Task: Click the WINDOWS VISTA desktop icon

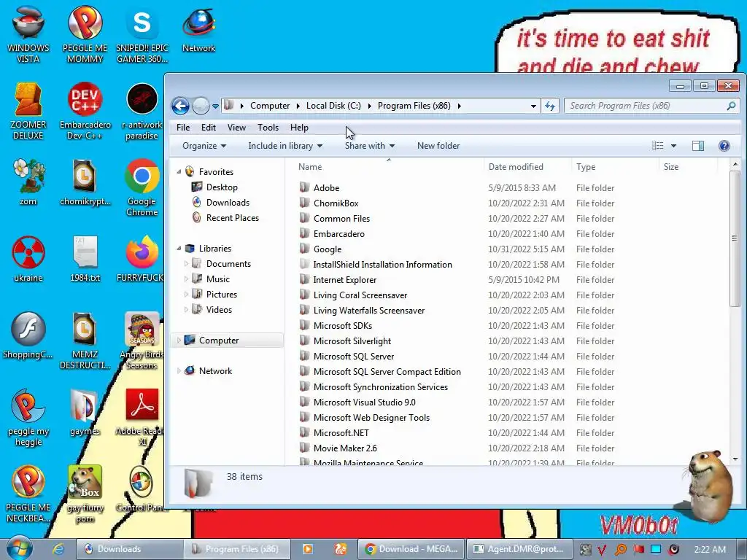Action: 28,34
